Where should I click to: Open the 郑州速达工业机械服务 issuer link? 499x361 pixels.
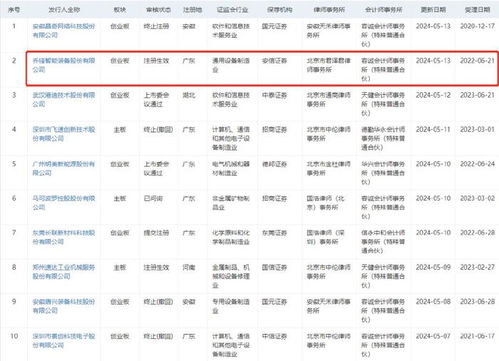(x=64, y=272)
